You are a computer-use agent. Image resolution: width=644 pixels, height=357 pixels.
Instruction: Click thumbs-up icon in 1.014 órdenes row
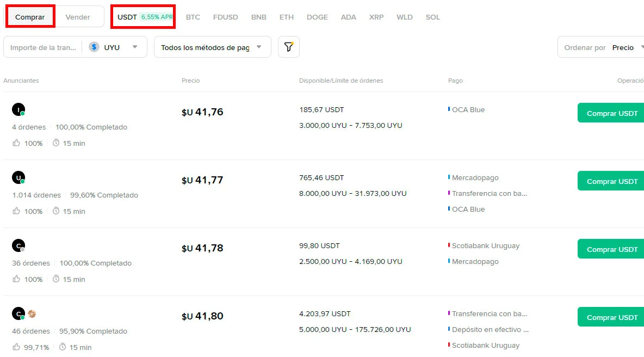coord(16,211)
